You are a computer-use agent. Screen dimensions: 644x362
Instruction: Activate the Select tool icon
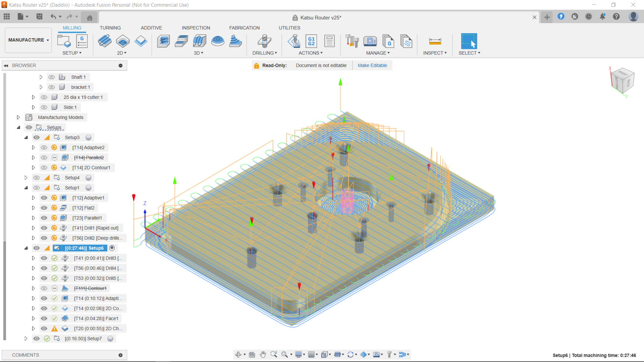[469, 41]
